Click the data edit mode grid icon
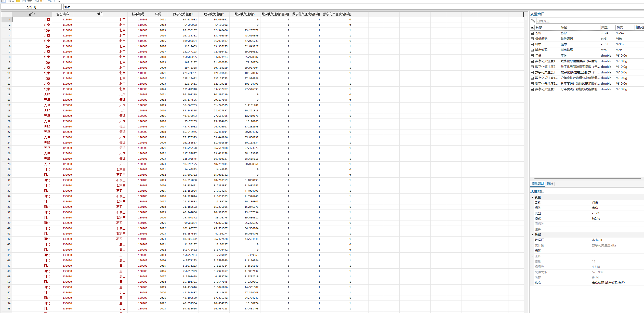The height and width of the screenshot is (313, 644). coord(9,1)
